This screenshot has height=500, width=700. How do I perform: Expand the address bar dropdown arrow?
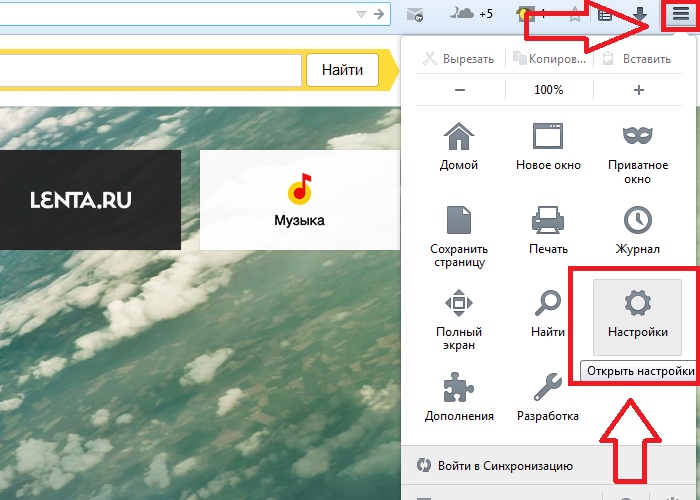pyautogui.click(x=361, y=14)
